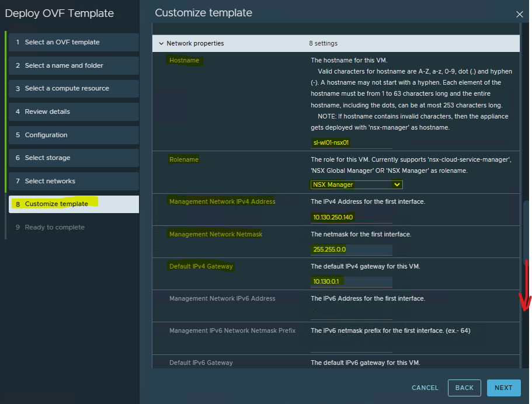Image resolution: width=532 pixels, height=404 pixels.
Task: Go to step 6 Select storage
Action: pos(74,158)
